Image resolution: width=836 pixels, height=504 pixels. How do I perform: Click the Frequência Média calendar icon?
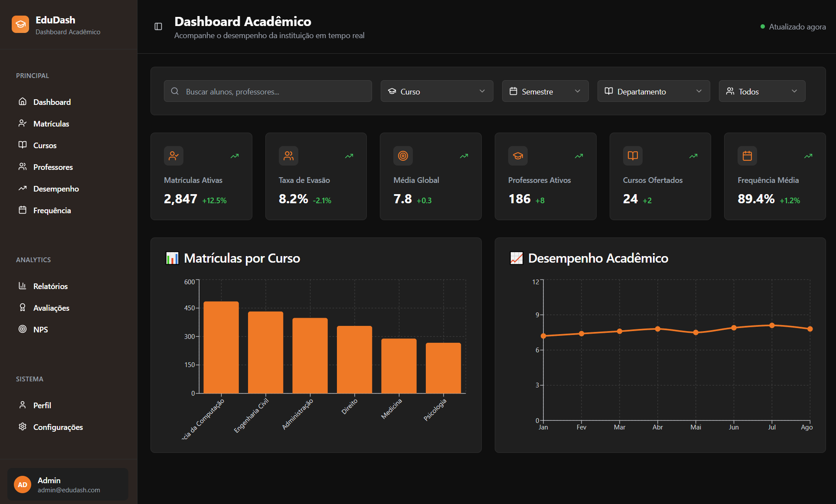pos(747,156)
